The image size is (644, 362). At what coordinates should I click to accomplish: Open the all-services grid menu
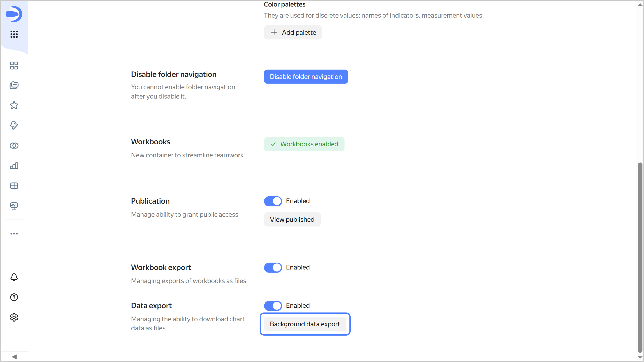tap(14, 34)
